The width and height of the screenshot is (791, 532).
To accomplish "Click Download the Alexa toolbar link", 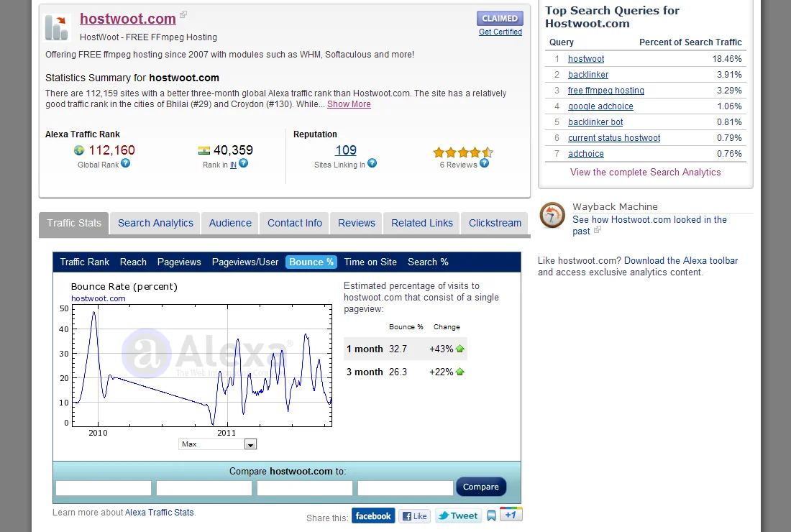I will coord(681,261).
